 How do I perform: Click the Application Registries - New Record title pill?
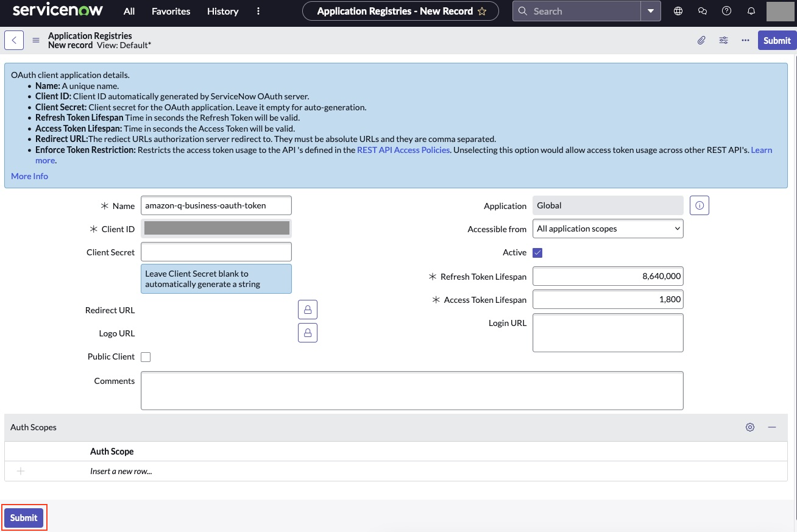pos(400,11)
